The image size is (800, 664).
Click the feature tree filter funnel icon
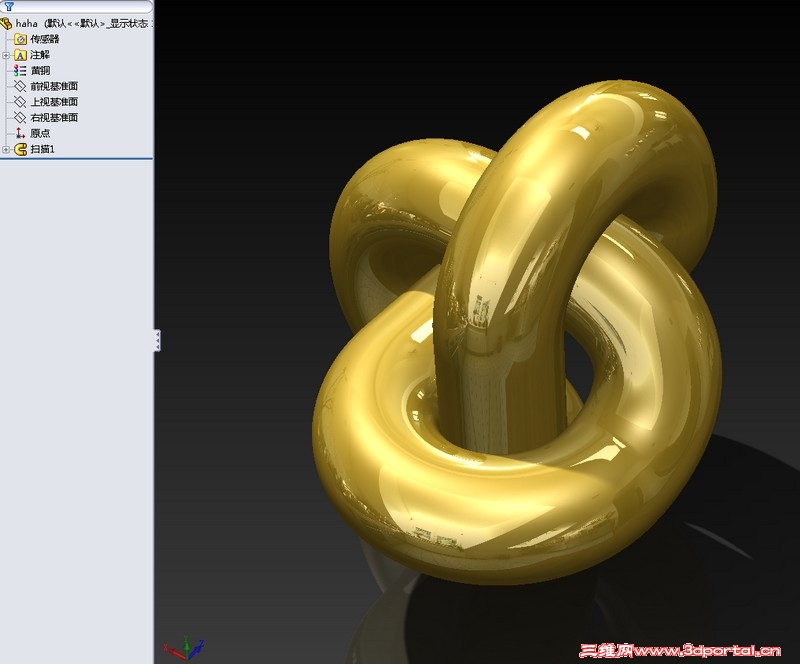[x=9, y=7]
